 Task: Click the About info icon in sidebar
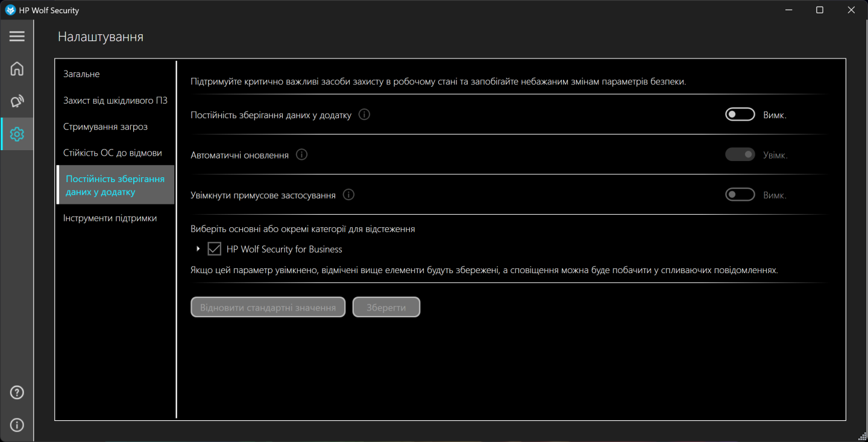tap(17, 425)
